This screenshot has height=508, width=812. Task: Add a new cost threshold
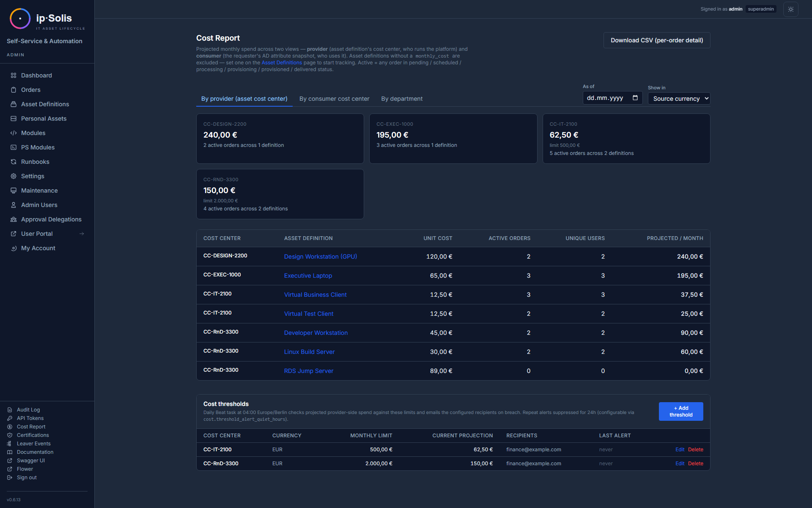pyautogui.click(x=681, y=411)
